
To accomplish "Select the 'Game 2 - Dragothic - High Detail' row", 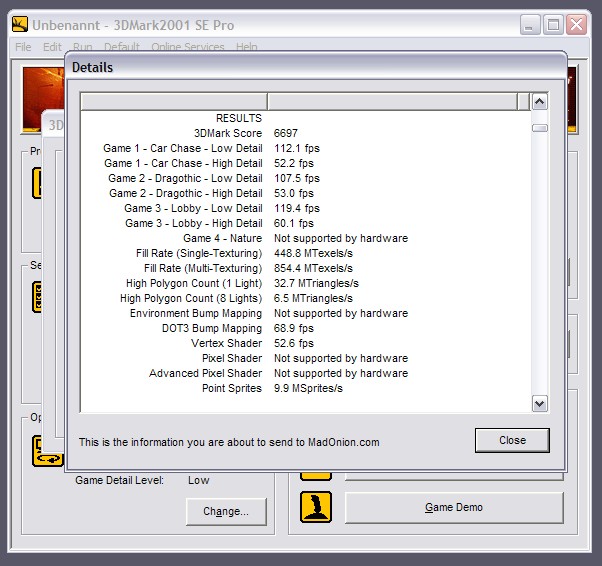I will 305,193.
